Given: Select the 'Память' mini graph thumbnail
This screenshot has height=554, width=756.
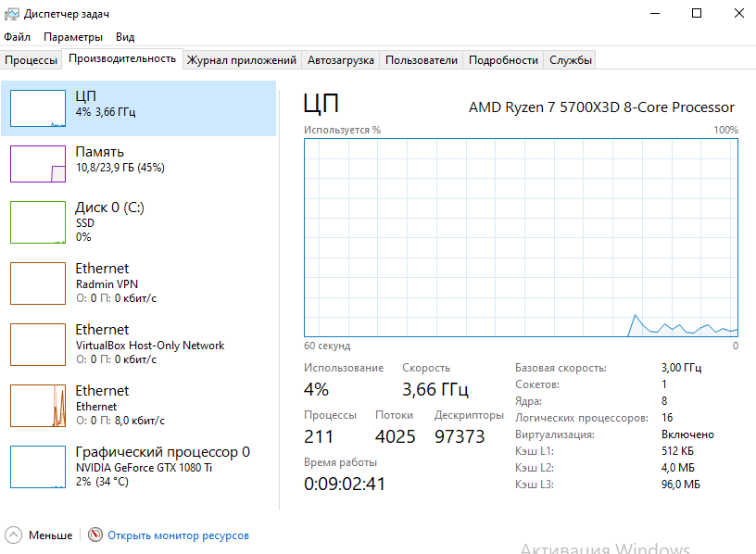Looking at the screenshot, I should [x=38, y=164].
